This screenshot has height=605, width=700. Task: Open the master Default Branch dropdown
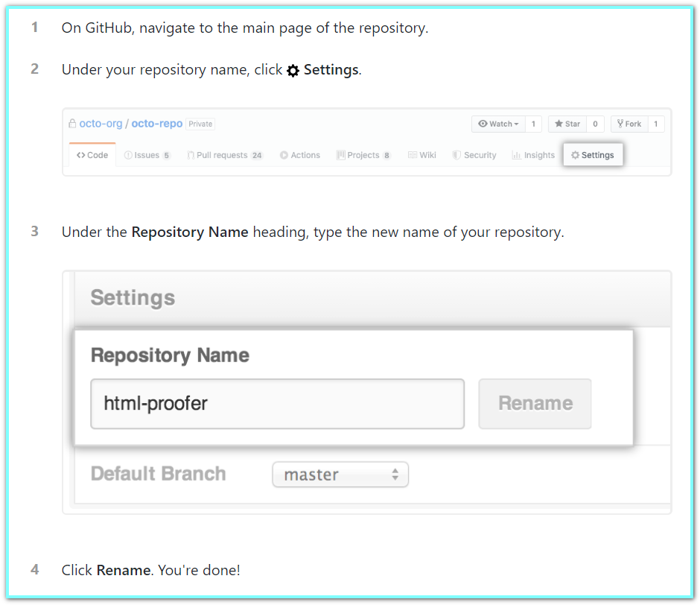pos(340,475)
